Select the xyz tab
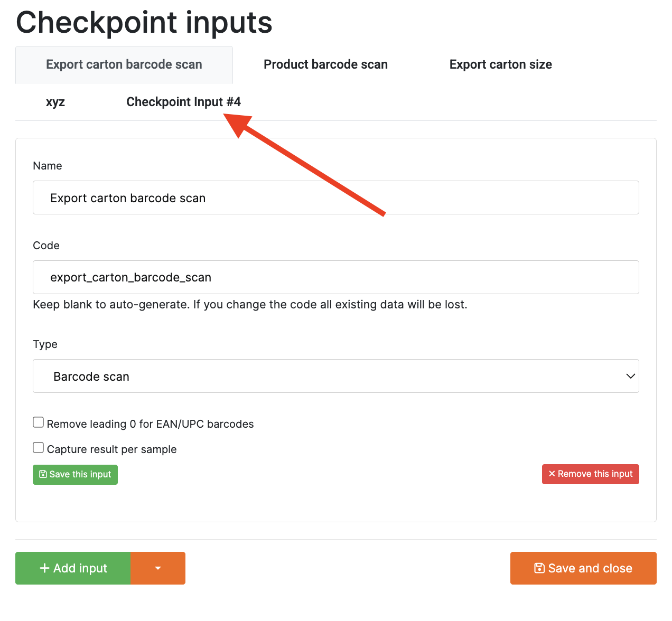The width and height of the screenshot is (672, 621). (x=55, y=102)
